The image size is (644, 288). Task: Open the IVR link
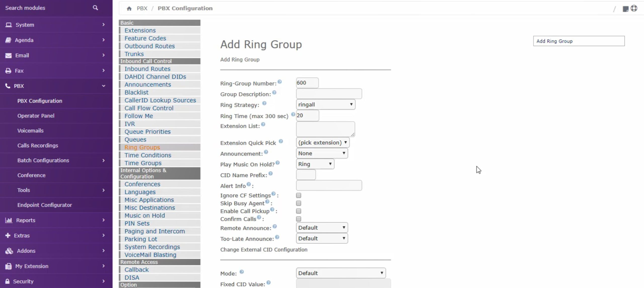pyautogui.click(x=130, y=124)
